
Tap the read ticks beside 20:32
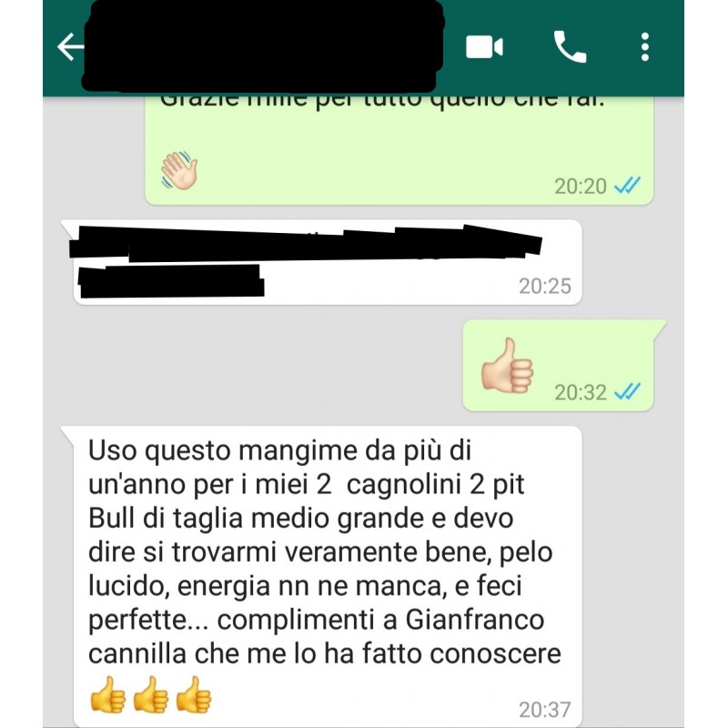tap(628, 392)
